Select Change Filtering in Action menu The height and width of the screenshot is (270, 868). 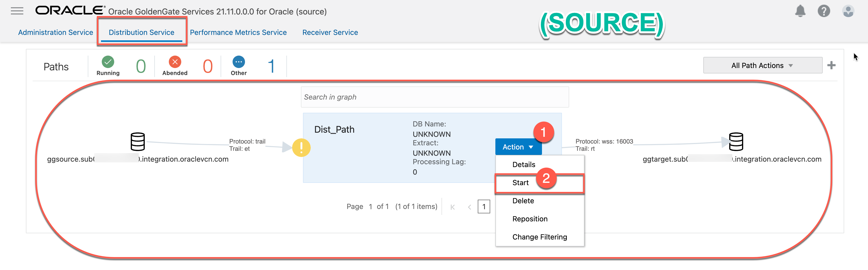tap(539, 237)
